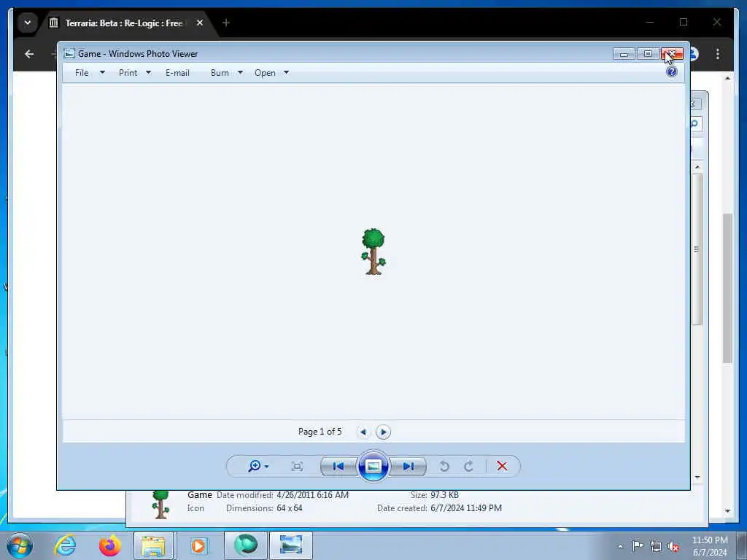747x560 pixels.
Task: Click Dimensions value 64 x 64
Action: (290, 508)
